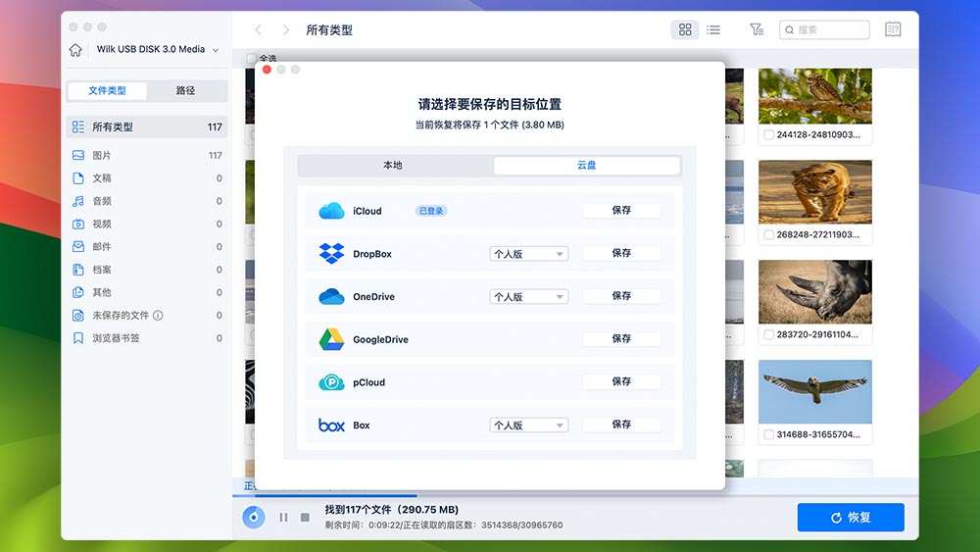Open the tiger photo thumbnail
This screenshot has width=980, height=552.
(815, 192)
